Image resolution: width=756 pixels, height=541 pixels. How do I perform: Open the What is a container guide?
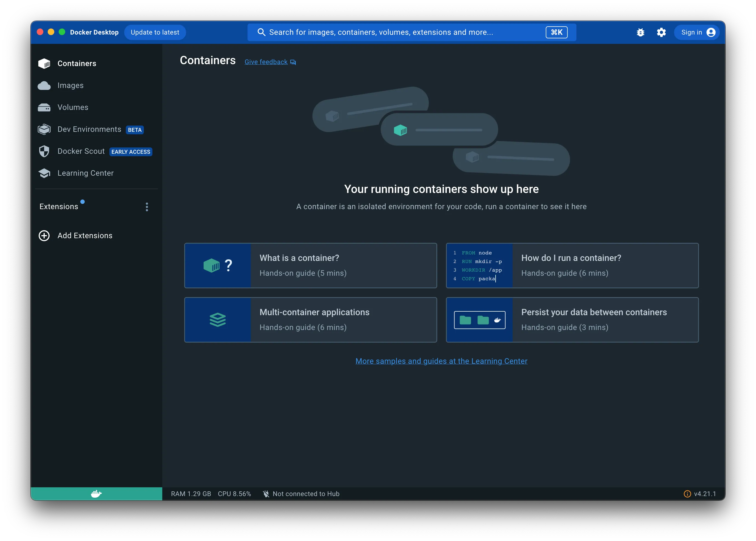pos(310,266)
